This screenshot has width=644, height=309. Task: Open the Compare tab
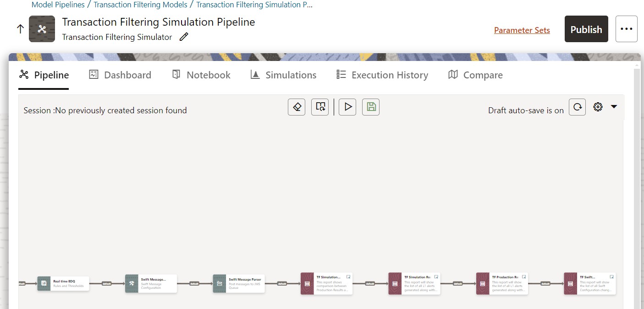click(475, 75)
